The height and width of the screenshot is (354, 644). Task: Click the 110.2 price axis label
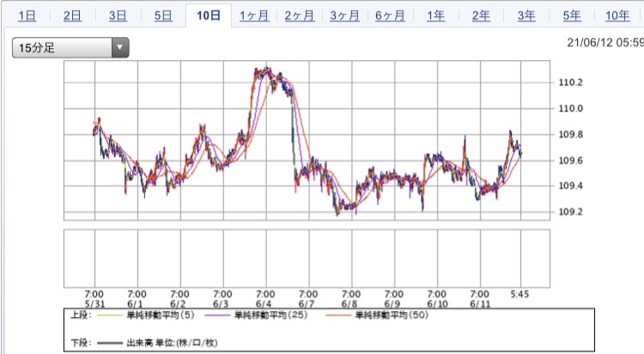[570, 82]
